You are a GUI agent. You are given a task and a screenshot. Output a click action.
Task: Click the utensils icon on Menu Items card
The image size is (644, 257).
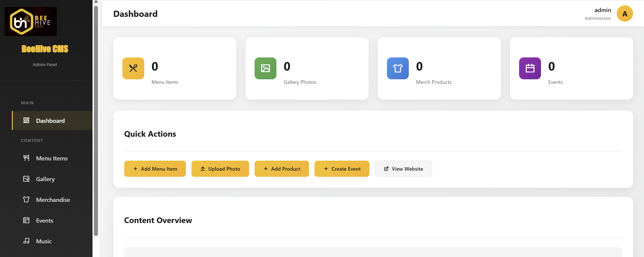click(133, 68)
